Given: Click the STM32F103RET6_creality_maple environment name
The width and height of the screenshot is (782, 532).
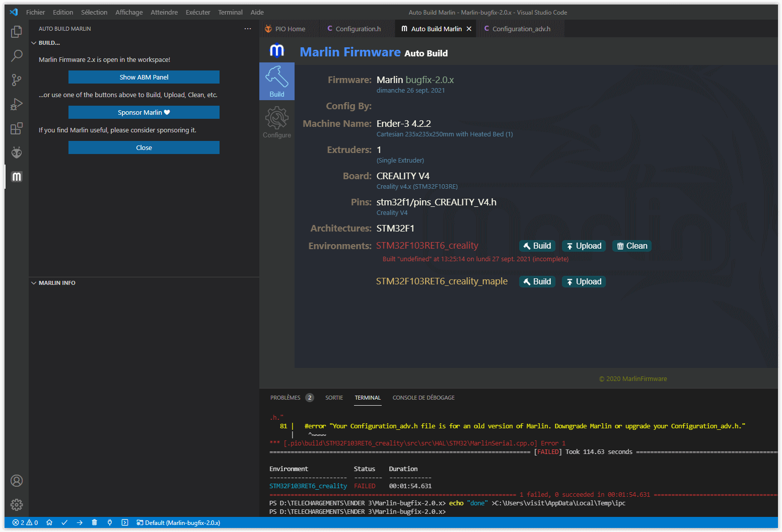Looking at the screenshot, I should 442,281.
